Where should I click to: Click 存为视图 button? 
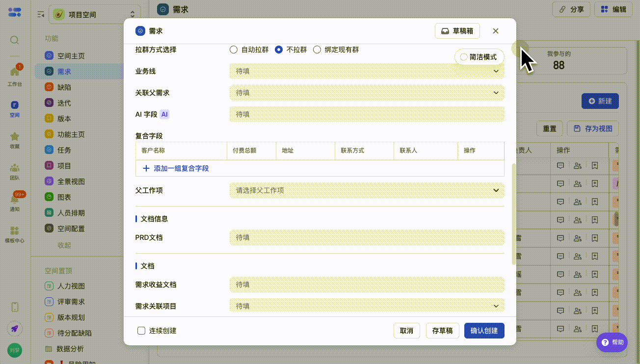point(593,129)
